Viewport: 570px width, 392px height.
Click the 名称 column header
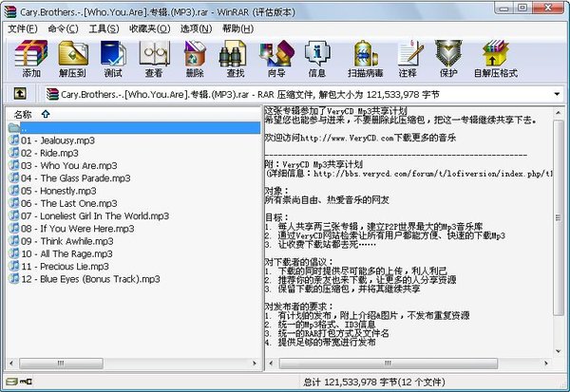23,115
